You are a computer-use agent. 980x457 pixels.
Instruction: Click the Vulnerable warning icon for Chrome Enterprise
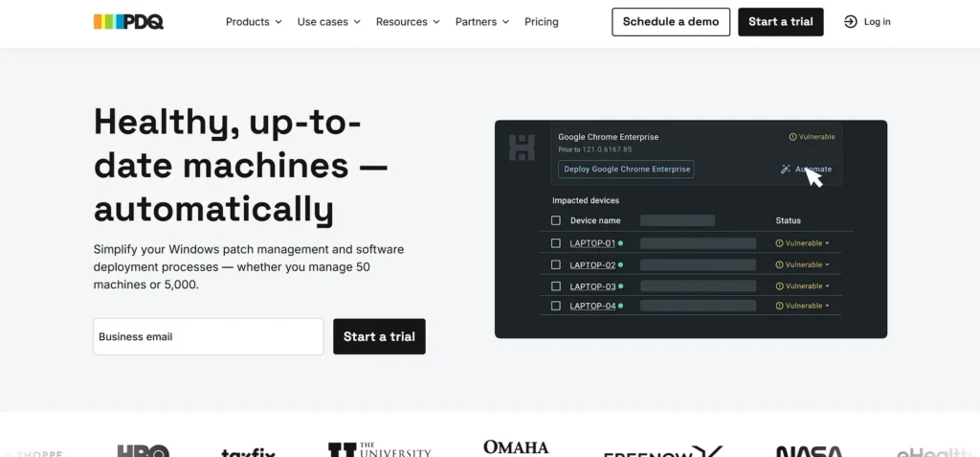pos(792,137)
